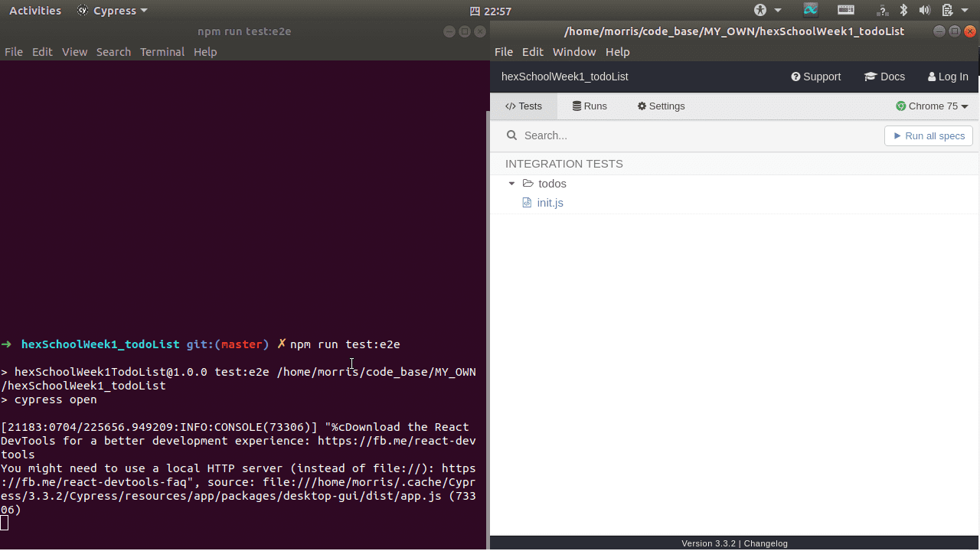Switch to the Runs tab
This screenshot has width=980, height=551.
[590, 106]
